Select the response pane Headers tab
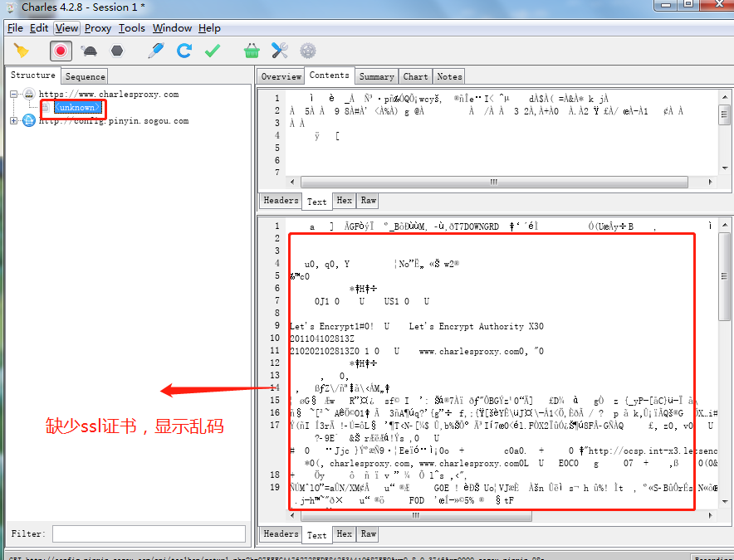This screenshot has height=560, width=734. (x=281, y=533)
